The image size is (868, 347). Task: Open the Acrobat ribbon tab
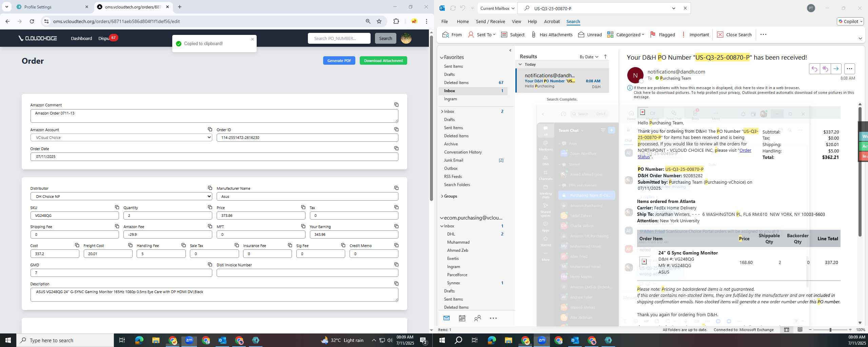coord(552,21)
